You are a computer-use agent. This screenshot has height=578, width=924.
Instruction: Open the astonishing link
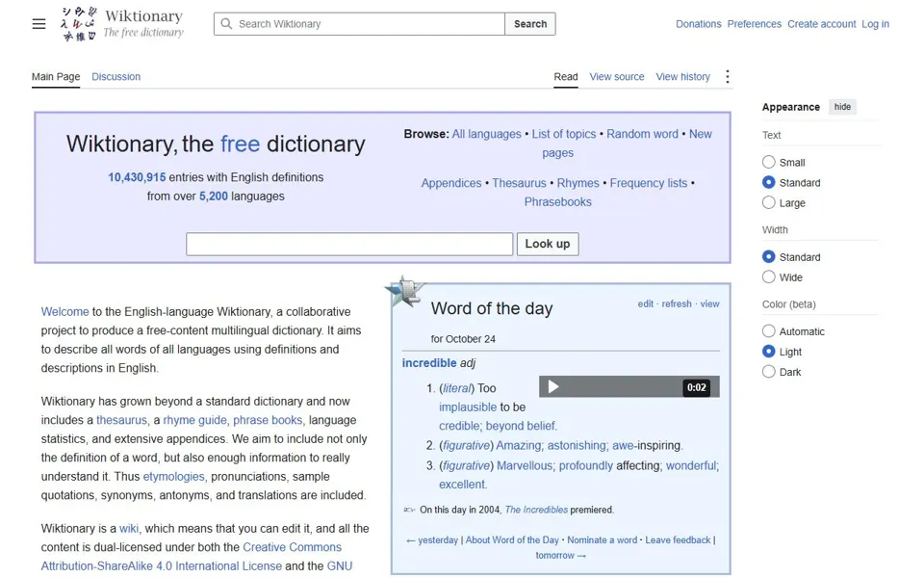pos(577,445)
